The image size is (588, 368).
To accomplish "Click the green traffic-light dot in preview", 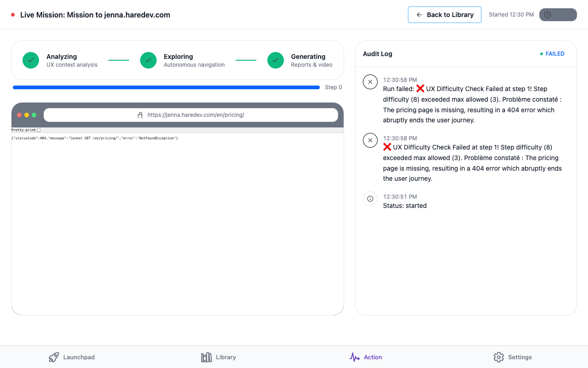I will click(34, 115).
